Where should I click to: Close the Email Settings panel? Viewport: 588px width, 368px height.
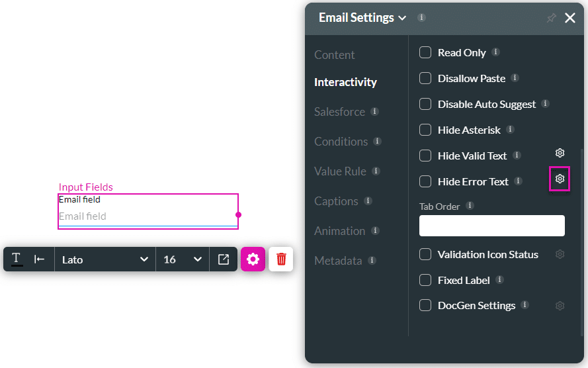(x=570, y=19)
